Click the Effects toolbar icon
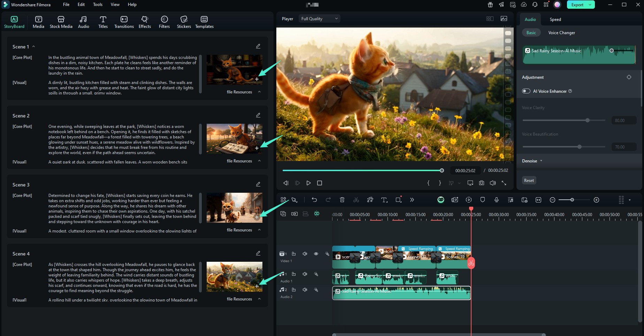644x336 pixels. [x=145, y=22]
